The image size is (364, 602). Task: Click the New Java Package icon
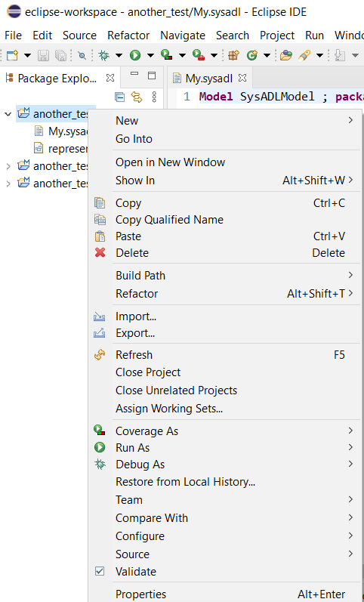click(233, 56)
